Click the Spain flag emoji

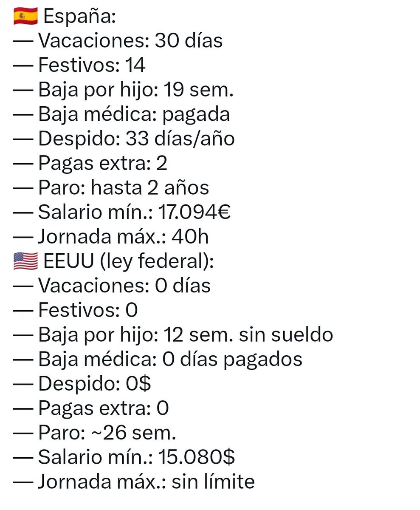[26, 17]
